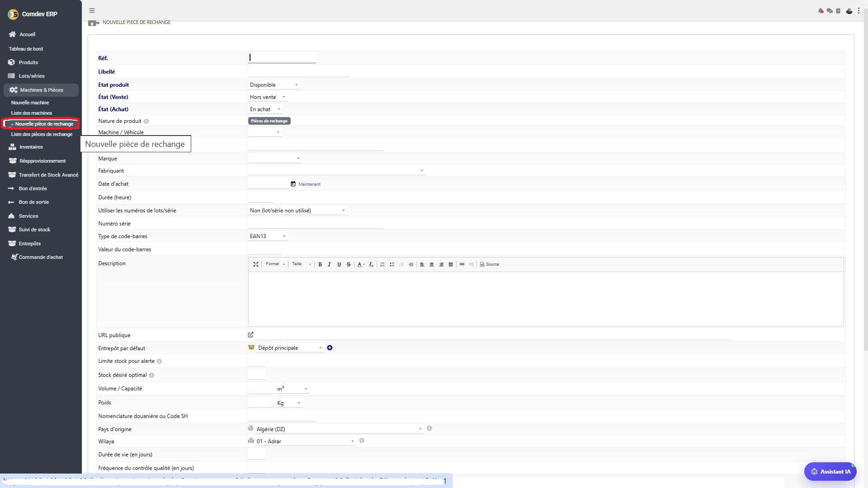Show the info icon beside the Wilaya field
Screen dimensions: 868x488
[x=362, y=441]
